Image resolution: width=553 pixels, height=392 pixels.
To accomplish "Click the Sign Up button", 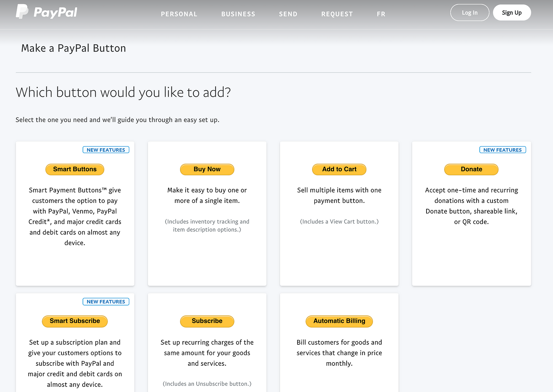I will point(512,12).
